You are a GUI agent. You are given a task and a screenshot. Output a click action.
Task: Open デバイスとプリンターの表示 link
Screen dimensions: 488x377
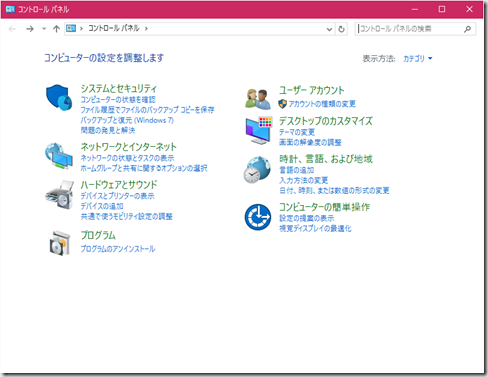(117, 196)
